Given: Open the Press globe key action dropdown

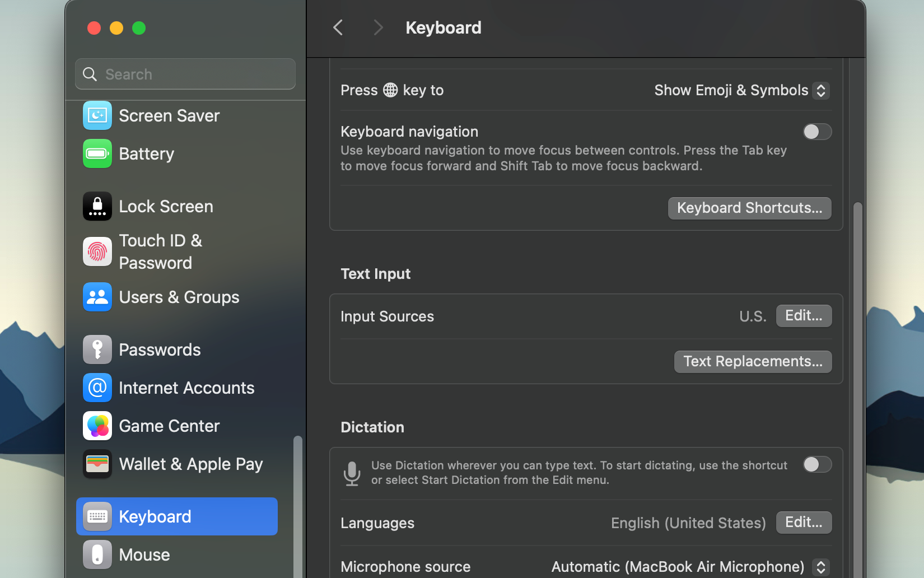Looking at the screenshot, I should pyautogui.click(x=740, y=90).
